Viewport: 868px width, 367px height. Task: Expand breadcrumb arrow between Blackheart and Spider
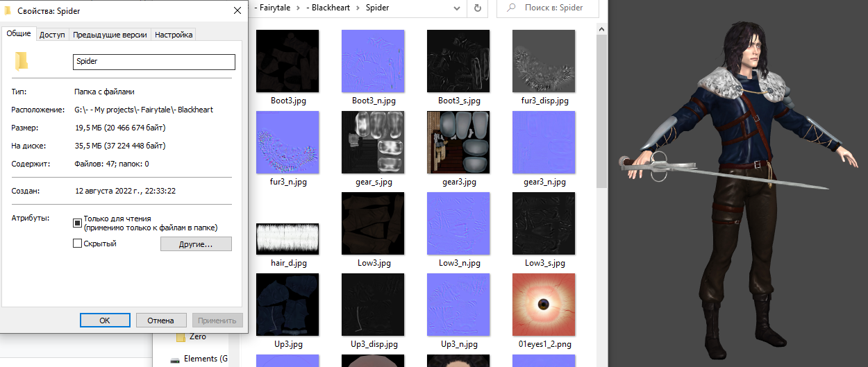point(358,8)
